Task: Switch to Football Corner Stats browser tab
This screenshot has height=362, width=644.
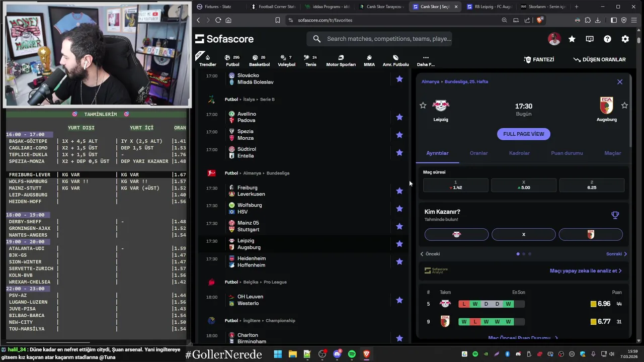Action: tap(273, 7)
